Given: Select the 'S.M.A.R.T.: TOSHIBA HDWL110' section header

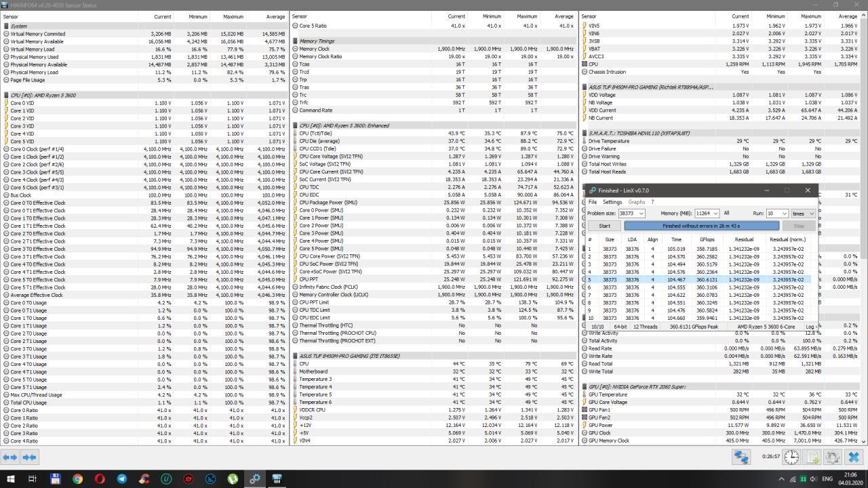Looking at the screenshot, I should [720, 134].
